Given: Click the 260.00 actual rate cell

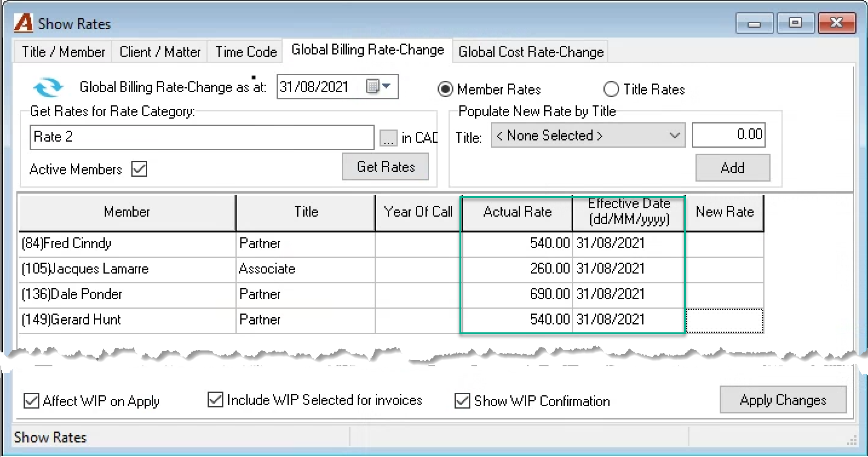Looking at the screenshot, I should [x=517, y=269].
